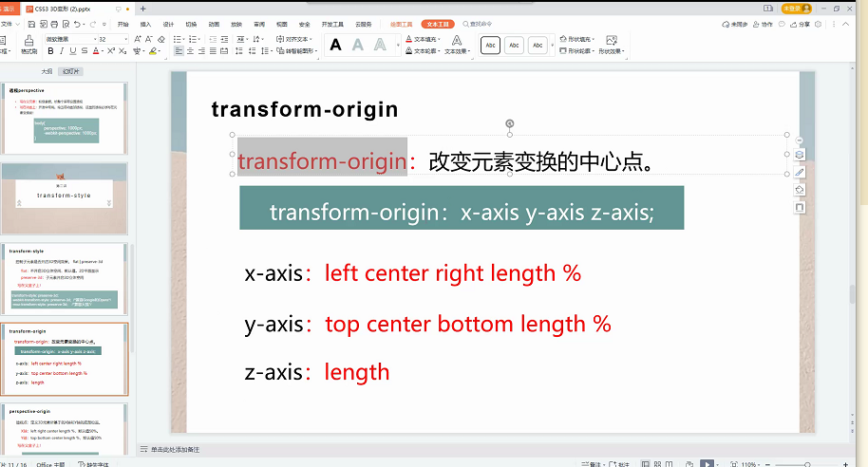Click the Shape Effects button
This screenshot has width=868, height=467.
(x=612, y=45)
